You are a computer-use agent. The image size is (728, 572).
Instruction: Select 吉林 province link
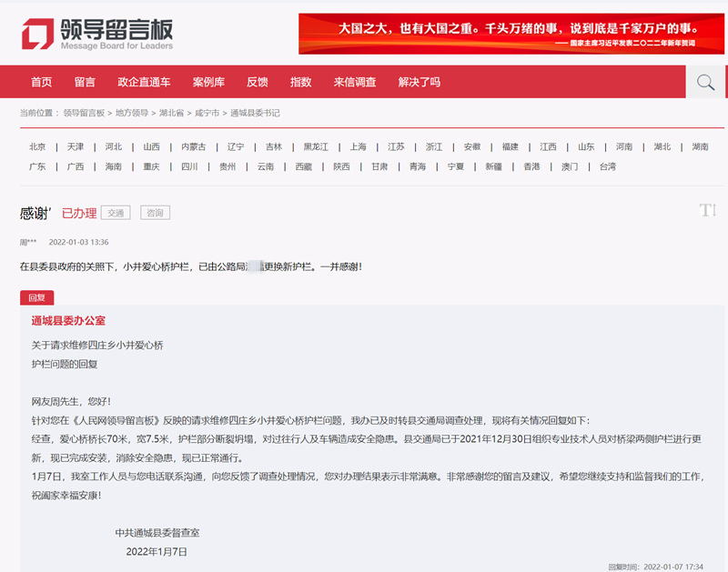click(x=274, y=146)
